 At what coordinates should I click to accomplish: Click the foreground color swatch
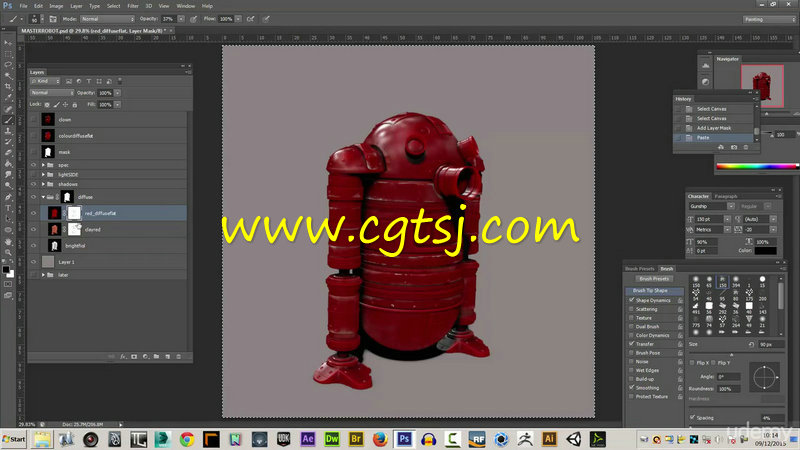point(6,269)
